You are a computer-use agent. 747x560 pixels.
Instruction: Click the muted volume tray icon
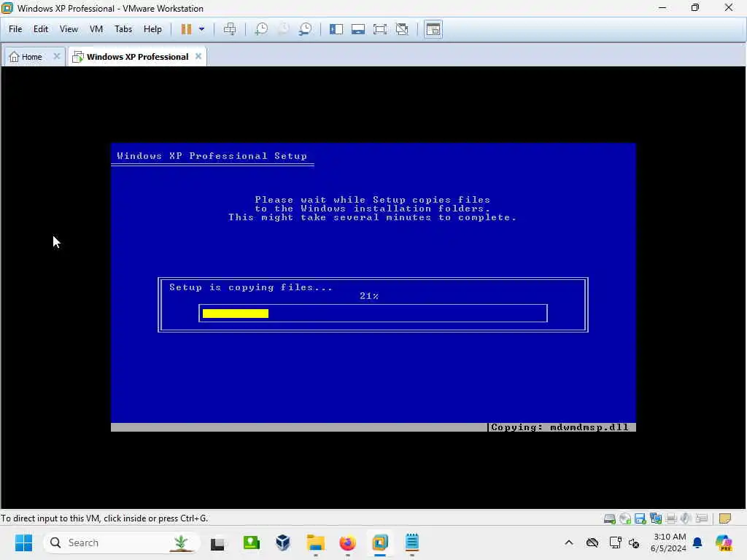point(634,542)
